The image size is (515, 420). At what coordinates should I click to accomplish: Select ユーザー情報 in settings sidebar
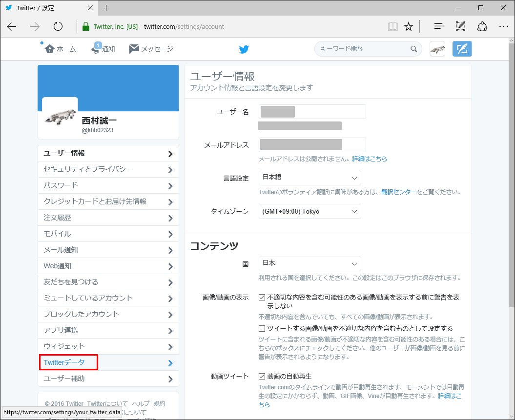click(108, 153)
